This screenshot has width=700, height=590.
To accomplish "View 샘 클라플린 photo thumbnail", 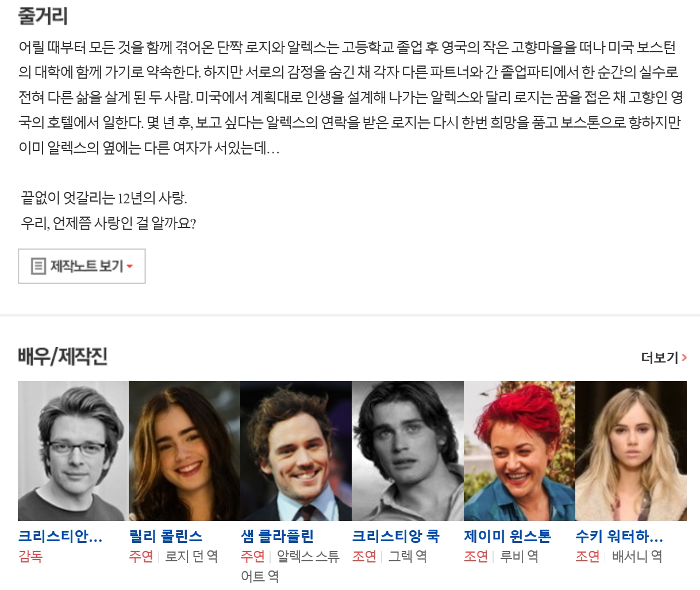I will coord(296,451).
